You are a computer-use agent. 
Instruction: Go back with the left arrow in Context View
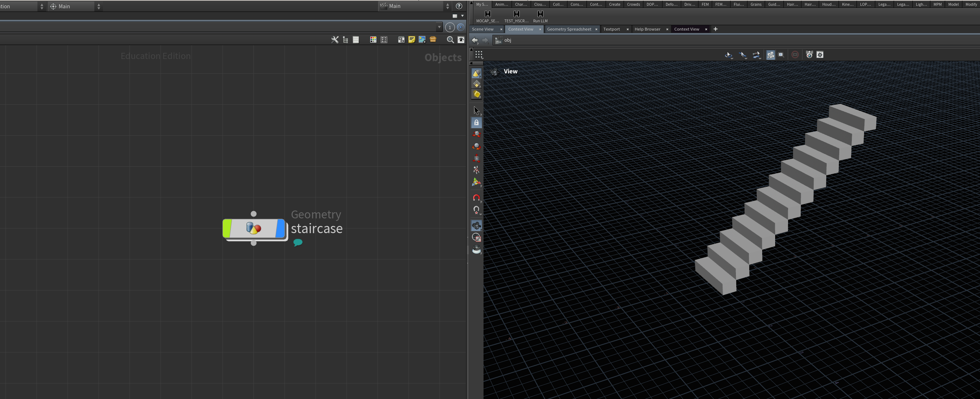pyautogui.click(x=475, y=40)
